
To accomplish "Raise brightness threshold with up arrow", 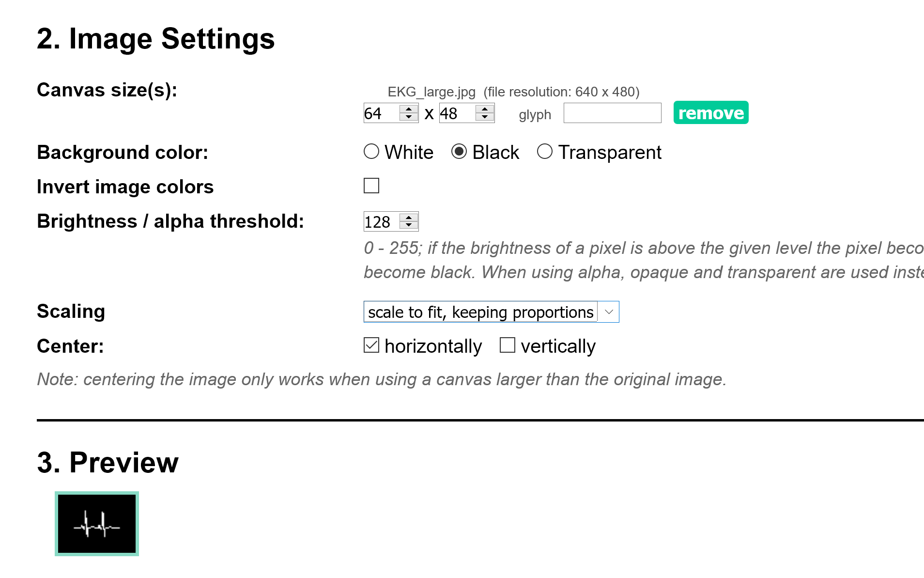I will click(409, 218).
